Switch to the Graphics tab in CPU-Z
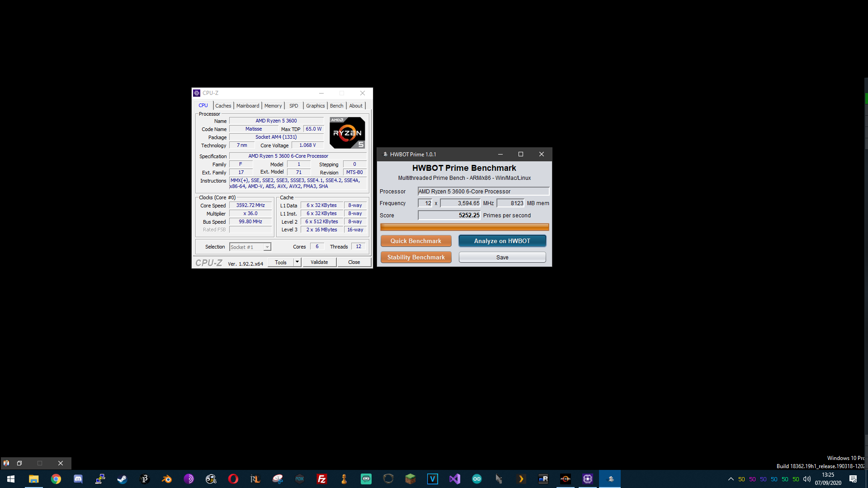This screenshot has height=488, width=868. [315, 106]
